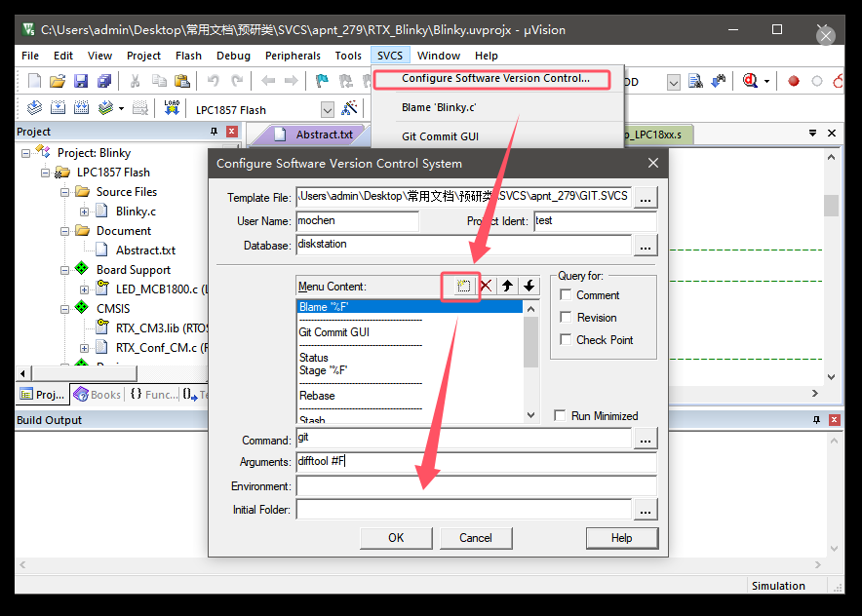
Task: Open the Target Options wand icon
Action: point(350,109)
